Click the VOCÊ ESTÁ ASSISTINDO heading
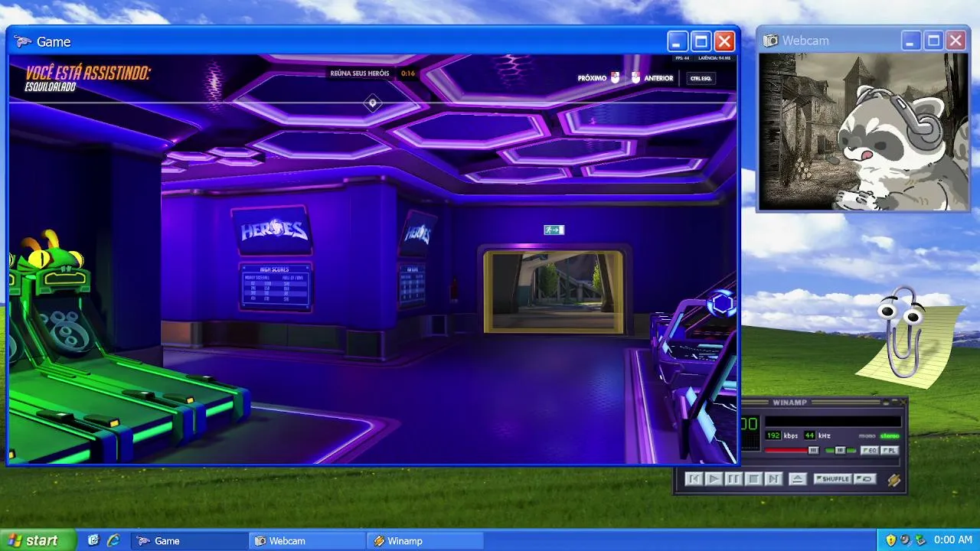Screen dimensions: 980x551 tap(88, 73)
